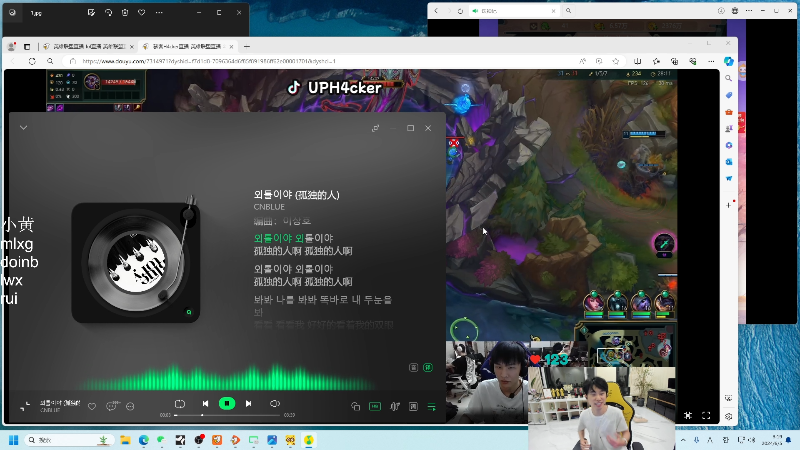The height and width of the screenshot is (450, 800).
Task: Open Edge settings and more ellipsis menu
Action: 711,61
